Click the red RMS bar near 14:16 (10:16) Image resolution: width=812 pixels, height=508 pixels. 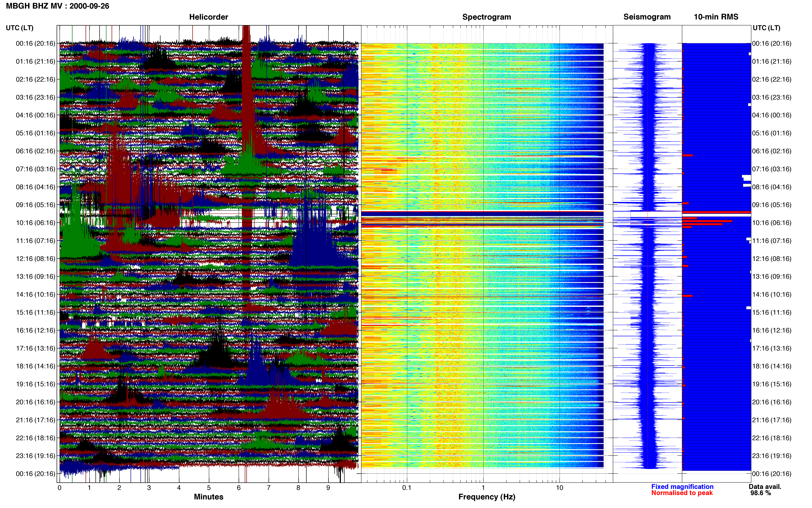pyautogui.click(x=687, y=296)
